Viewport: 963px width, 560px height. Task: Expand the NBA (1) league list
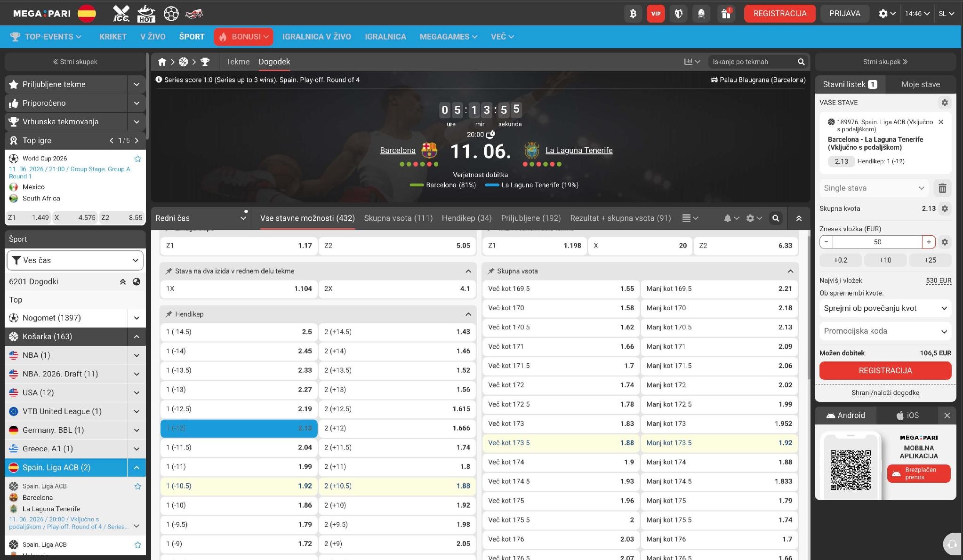coord(136,355)
